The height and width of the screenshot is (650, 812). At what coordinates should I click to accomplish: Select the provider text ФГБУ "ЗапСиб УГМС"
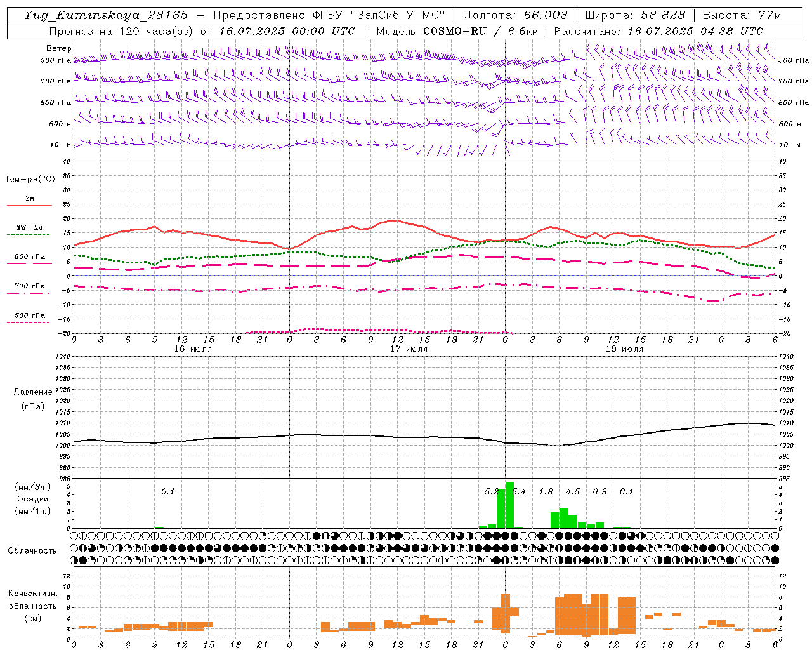click(x=379, y=15)
